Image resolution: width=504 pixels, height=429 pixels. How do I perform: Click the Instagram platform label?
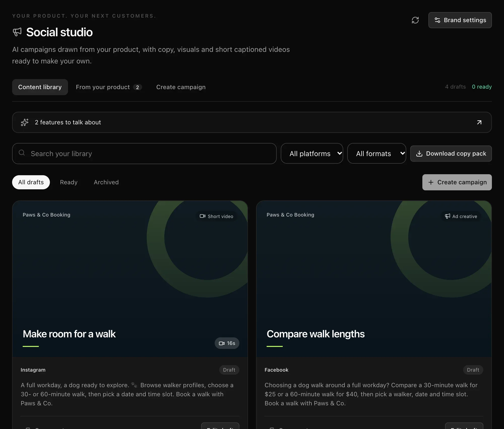[x=33, y=370]
